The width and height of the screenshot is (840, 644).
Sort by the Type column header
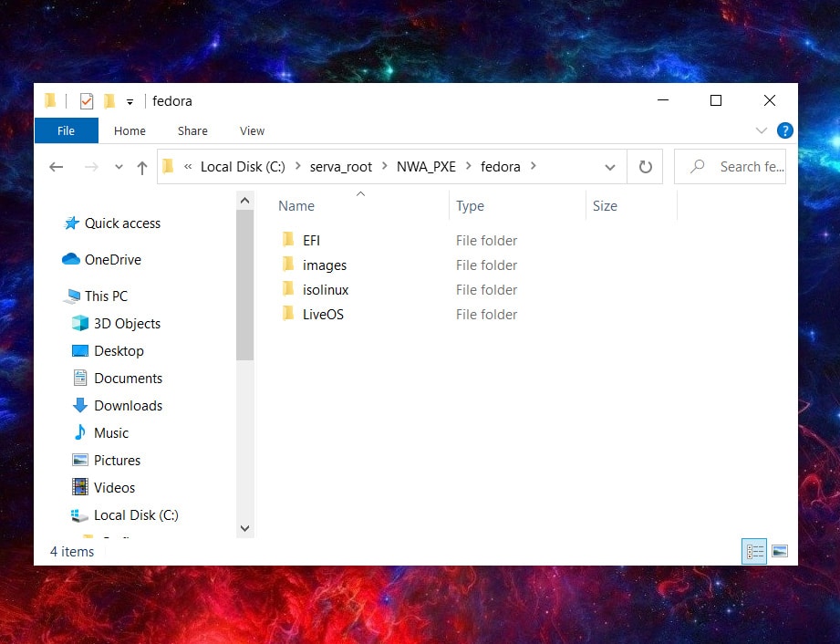pos(470,206)
